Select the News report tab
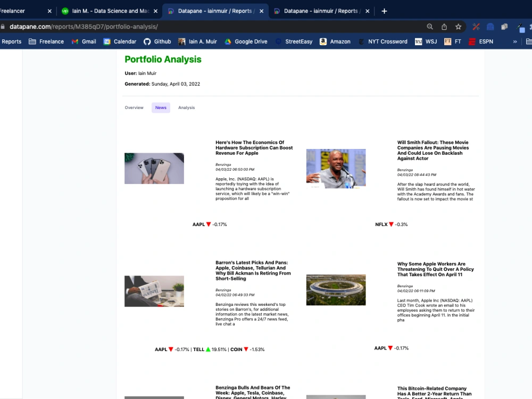 point(161,107)
